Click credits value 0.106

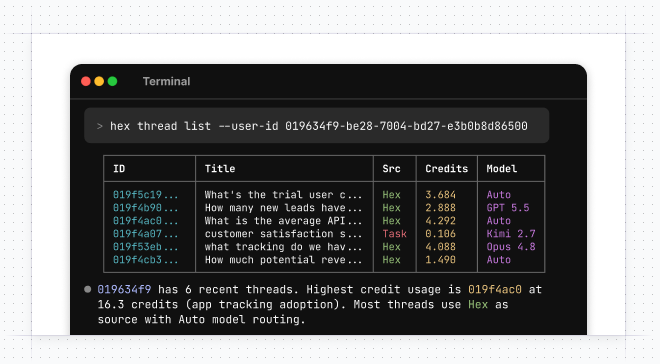pyautogui.click(x=440, y=234)
